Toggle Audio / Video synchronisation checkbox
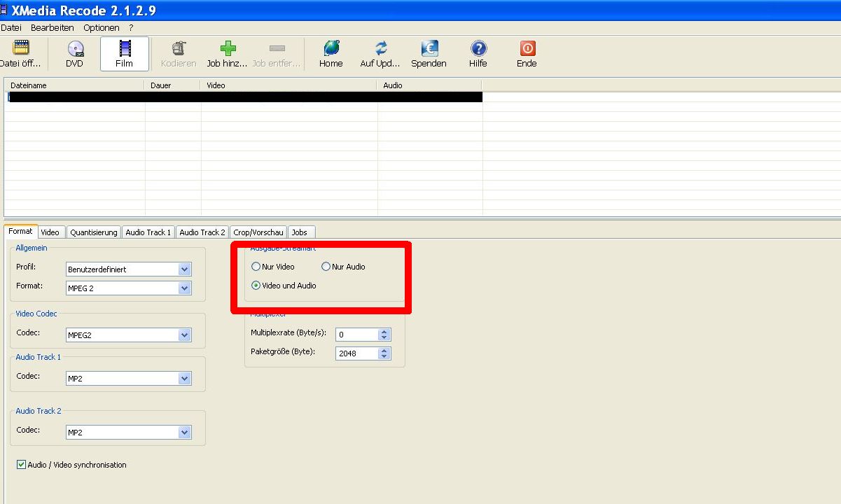 point(22,465)
